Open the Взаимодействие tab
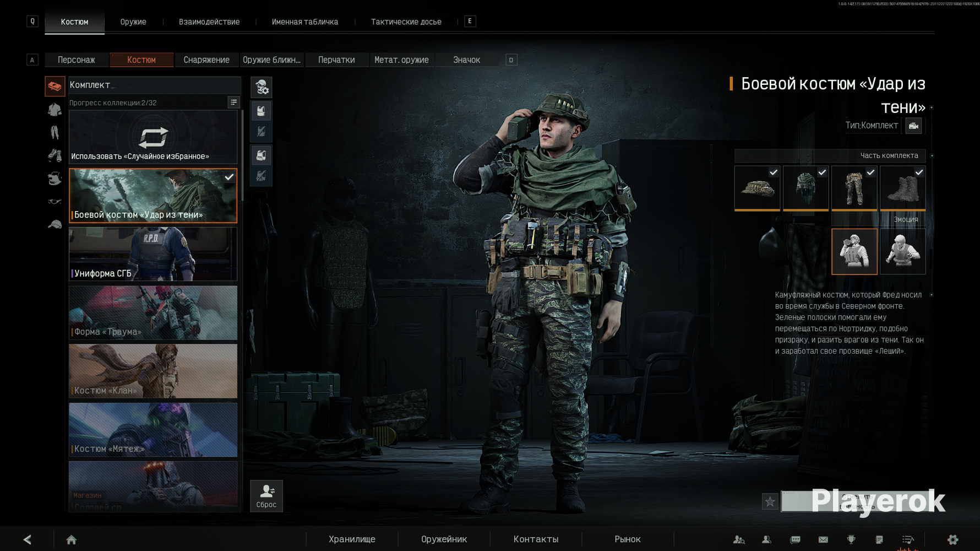Screen dimensions: 980x551 coord(209,22)
